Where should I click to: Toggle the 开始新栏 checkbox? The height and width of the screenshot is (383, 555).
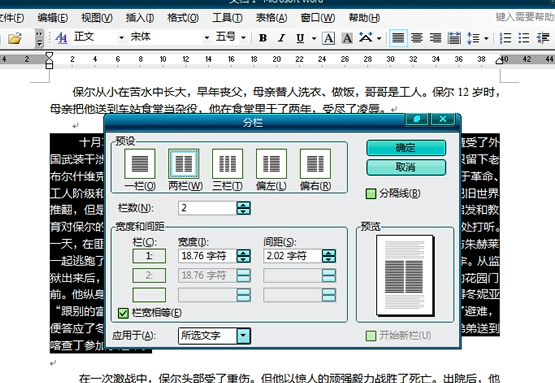371,336
